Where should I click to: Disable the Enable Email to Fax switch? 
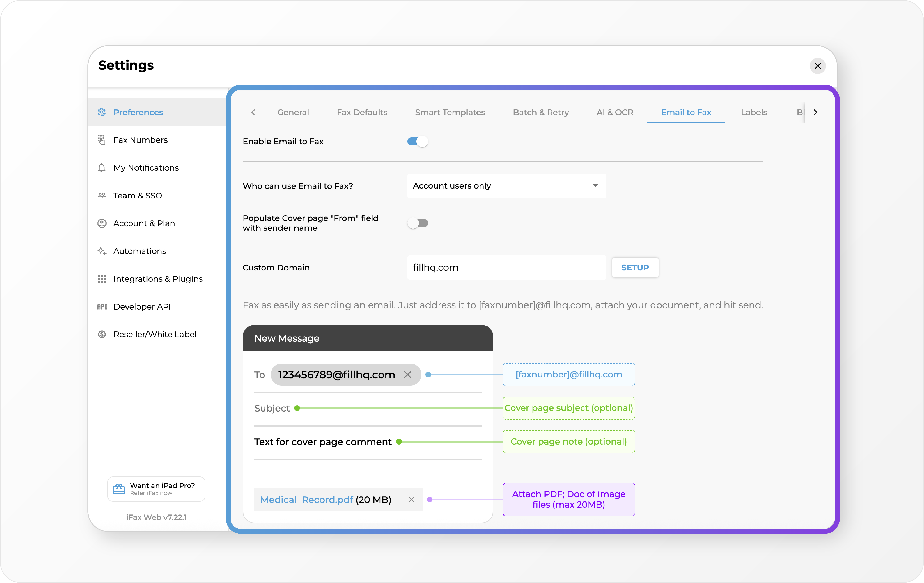tap(418, 142)
